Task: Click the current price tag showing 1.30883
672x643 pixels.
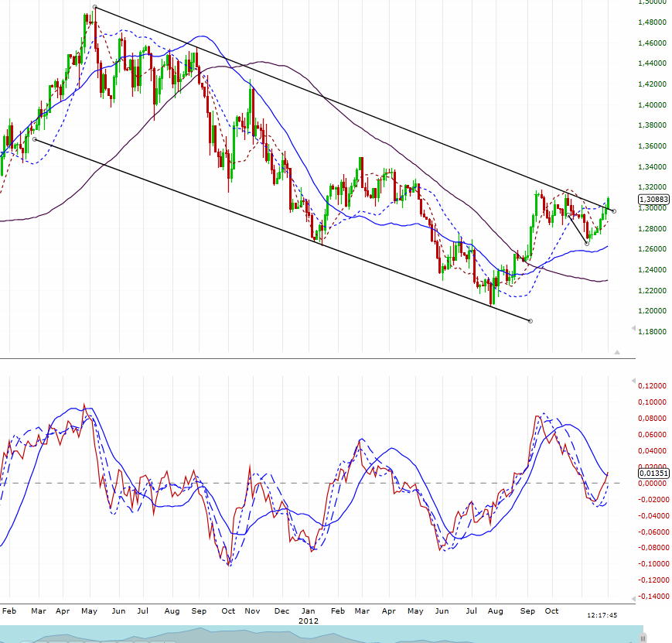Action: (653, 199)
